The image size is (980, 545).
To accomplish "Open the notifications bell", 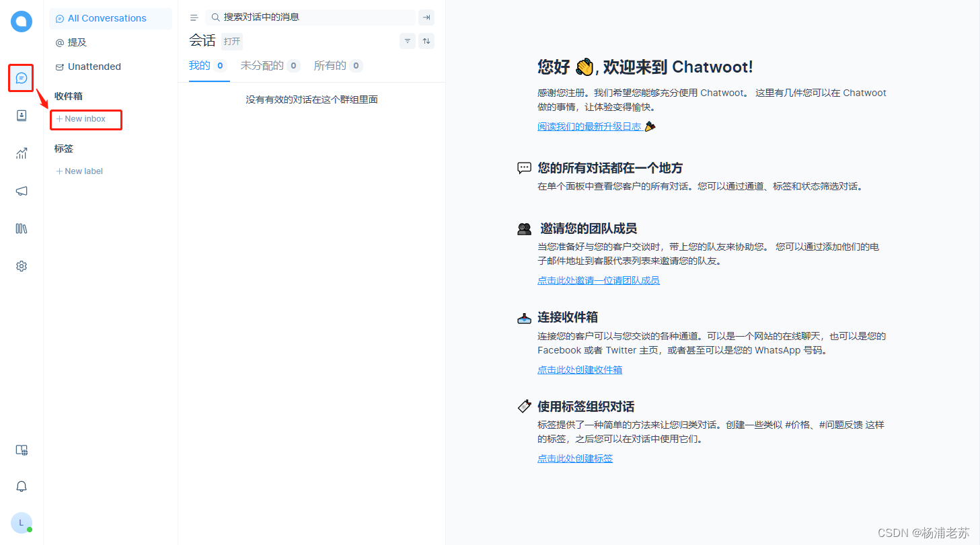I will (x=22, y=487).
